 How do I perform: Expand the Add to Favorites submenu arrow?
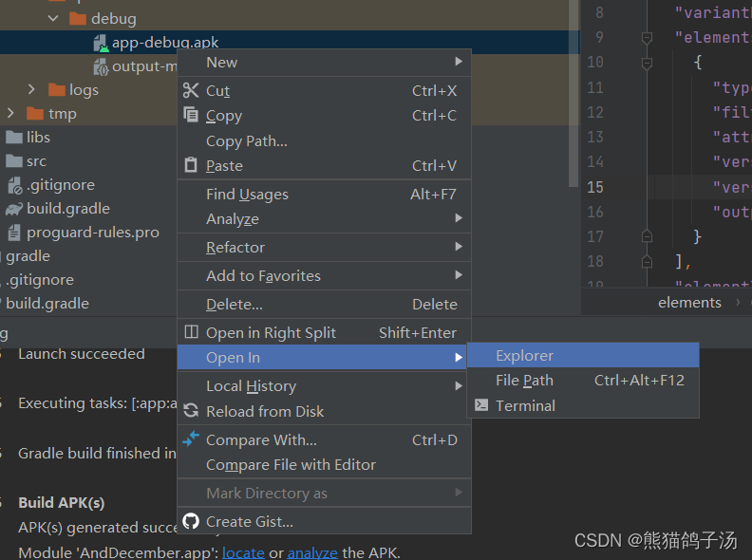pyautogui.click(x=459, y=274)
